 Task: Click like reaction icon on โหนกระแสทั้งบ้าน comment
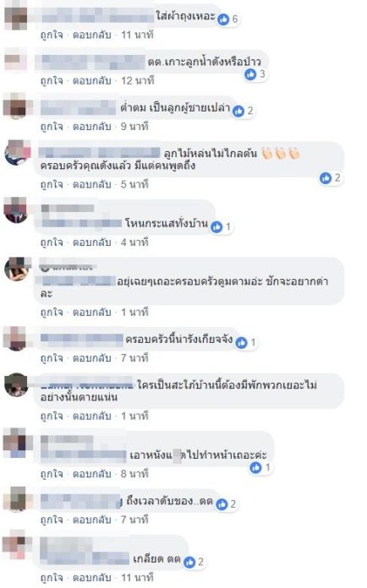[x=216, y=226]
